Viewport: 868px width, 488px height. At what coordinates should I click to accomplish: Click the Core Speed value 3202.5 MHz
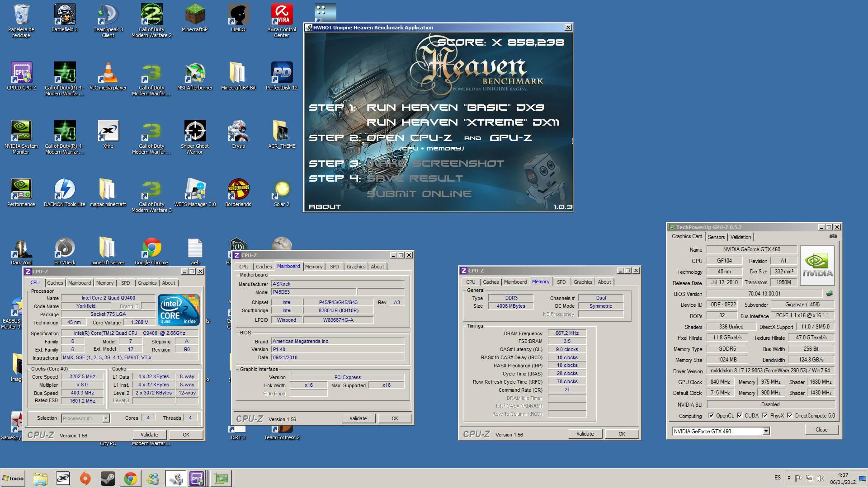(82, 377)
